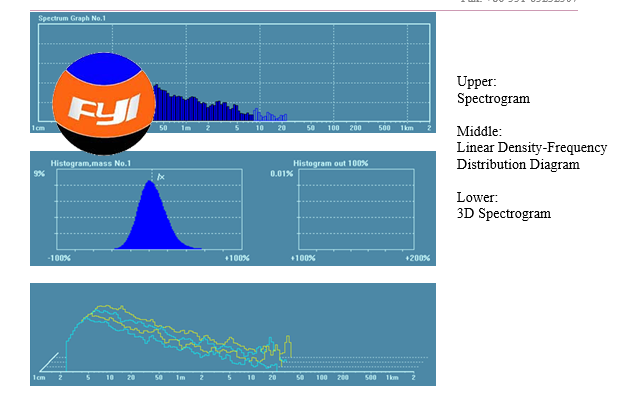Click the 'Spectrum Graph No.1' title

click(x=72, y=18)
